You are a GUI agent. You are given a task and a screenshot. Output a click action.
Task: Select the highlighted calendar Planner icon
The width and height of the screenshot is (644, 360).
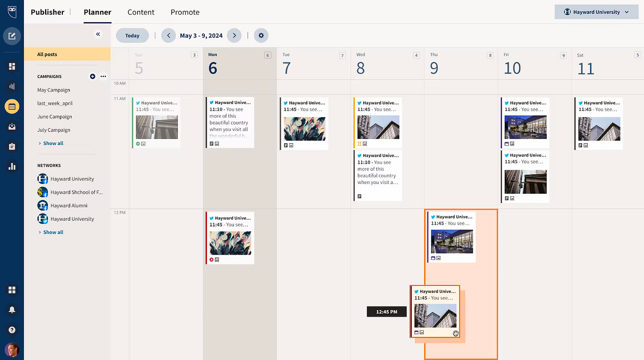[12, 106]
